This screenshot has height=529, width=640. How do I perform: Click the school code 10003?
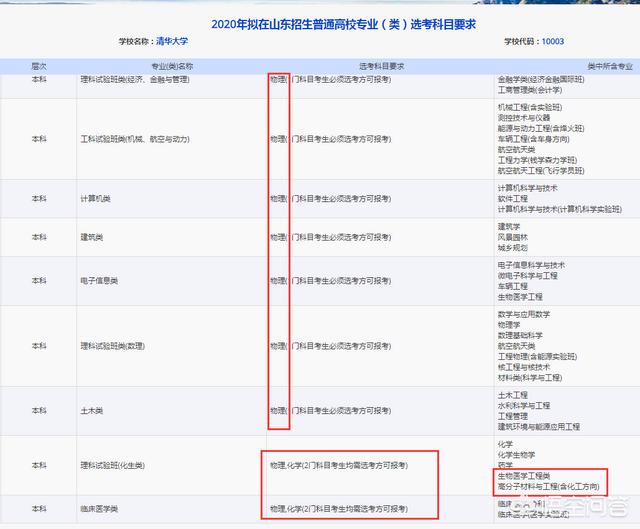(x=553, y=41)
